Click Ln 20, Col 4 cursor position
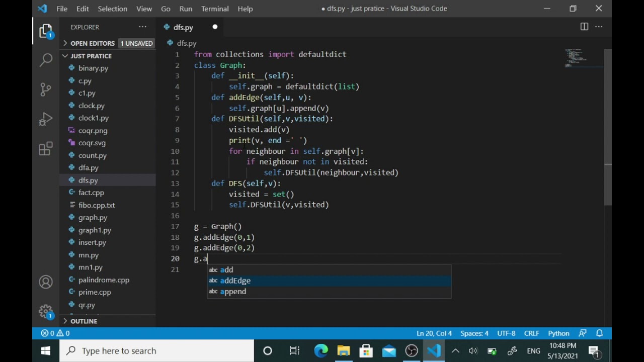Image resolution: width=644 pixels, height=362 pixels. pos(434,333)
